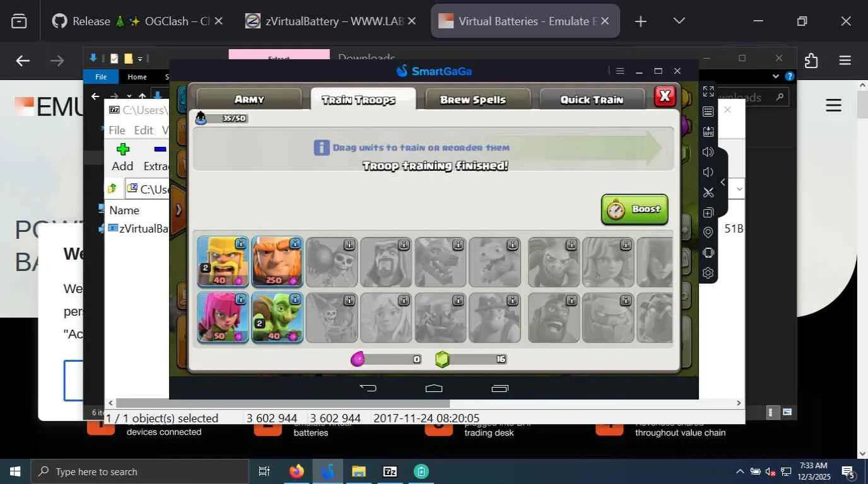Click the 7-Zip up-one-folder icon
This screenshot has height=484, width=868.
point(112,188)
